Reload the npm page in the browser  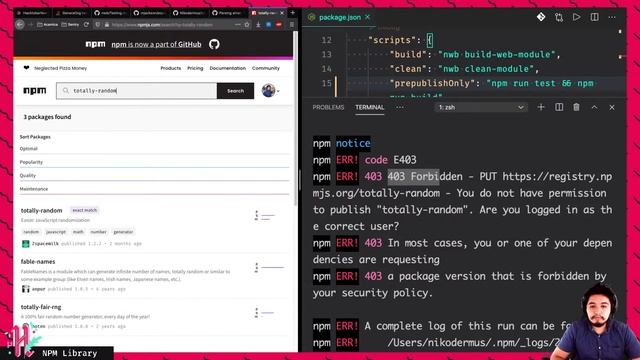86,24
